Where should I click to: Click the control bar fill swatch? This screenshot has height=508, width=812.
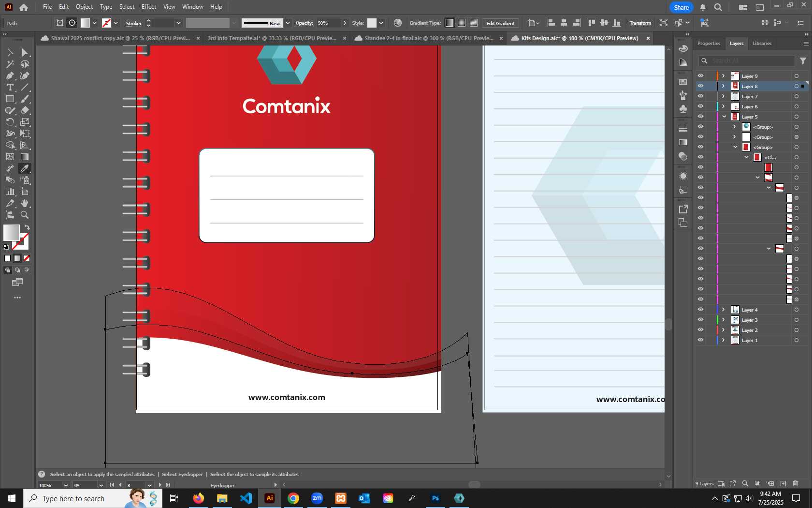point(85,23)
